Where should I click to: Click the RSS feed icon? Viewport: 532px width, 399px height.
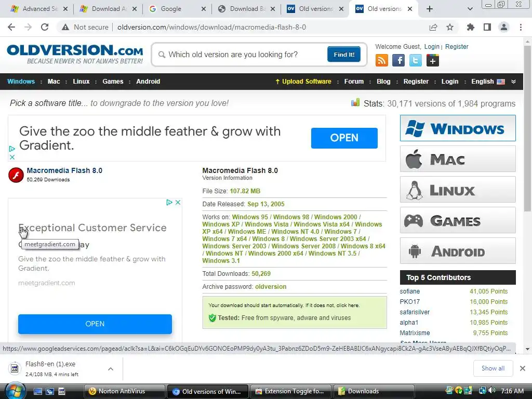coord(382,60)
